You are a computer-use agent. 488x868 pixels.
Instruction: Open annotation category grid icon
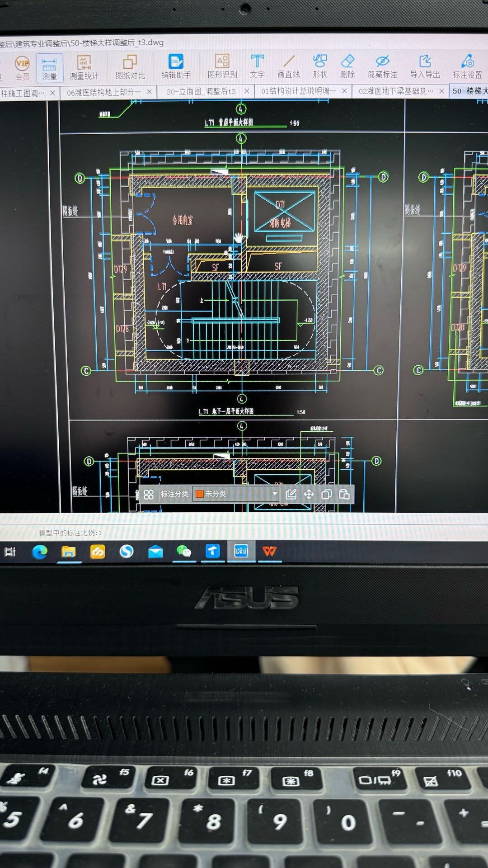point(149,495)
